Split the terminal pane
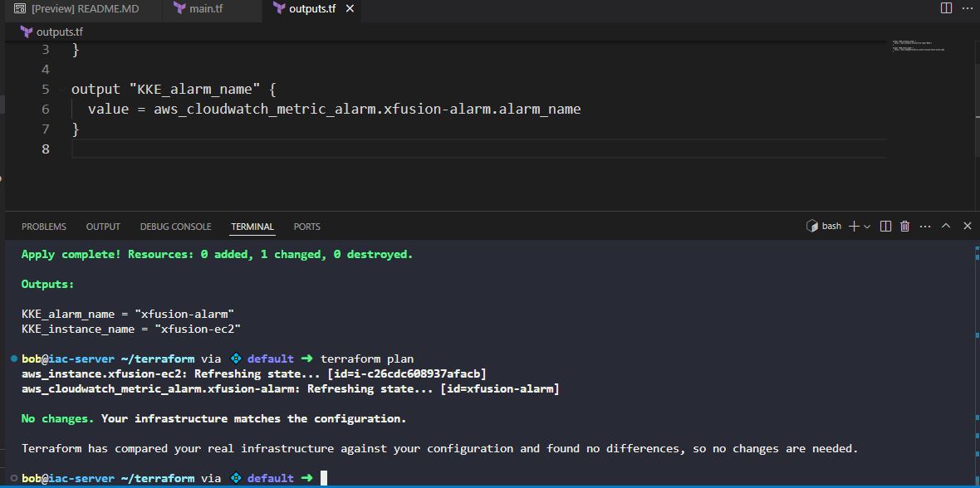The height and width of the screenshot is (488, 980). (885, 227)
